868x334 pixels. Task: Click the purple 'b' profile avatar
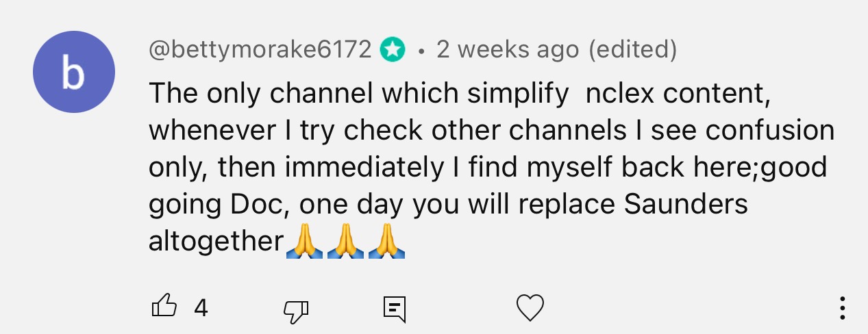click(74, 73)
